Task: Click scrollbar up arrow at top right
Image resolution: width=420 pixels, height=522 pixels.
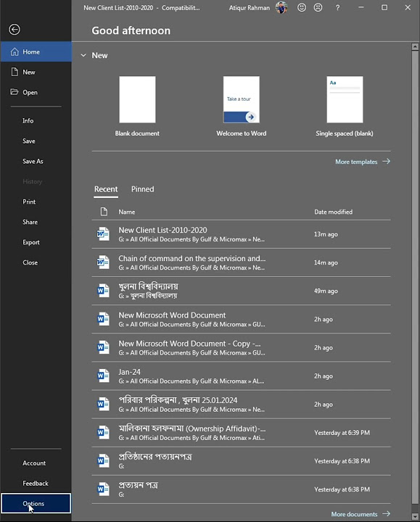Action: click(415, 46)
